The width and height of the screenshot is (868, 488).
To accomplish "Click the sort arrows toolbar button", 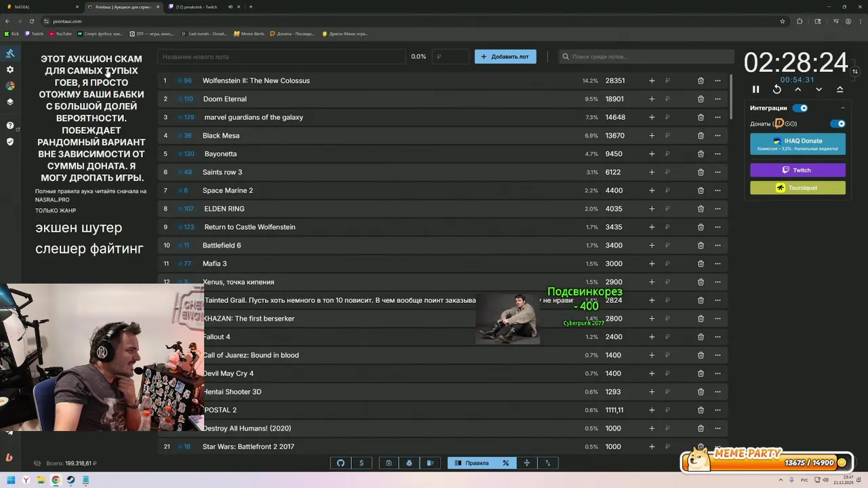I will (547, 463).
